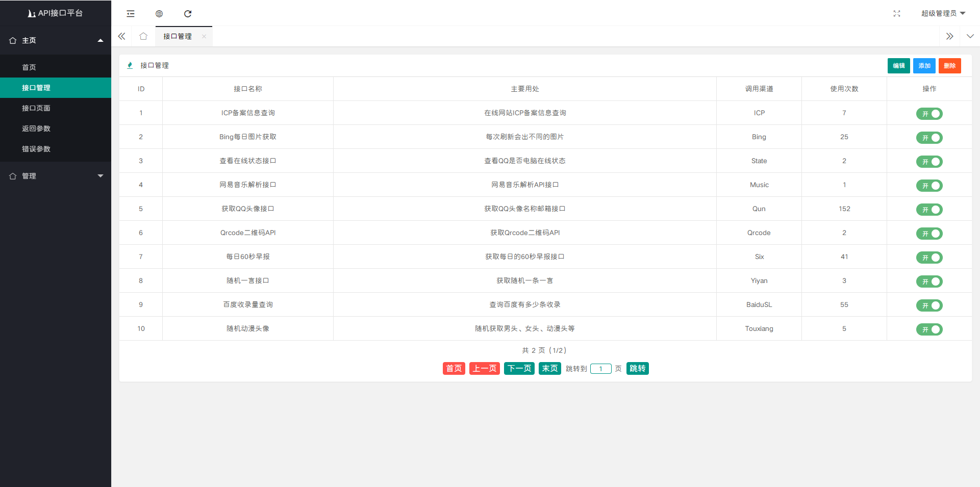The image size is (980, 487).
Task: Select the 获取Qrcode二维码API description cell
Action: click(525, 233)
